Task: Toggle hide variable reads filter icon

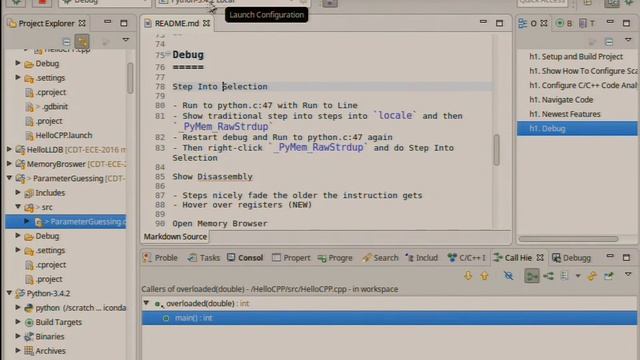Action: pos(508,276)
